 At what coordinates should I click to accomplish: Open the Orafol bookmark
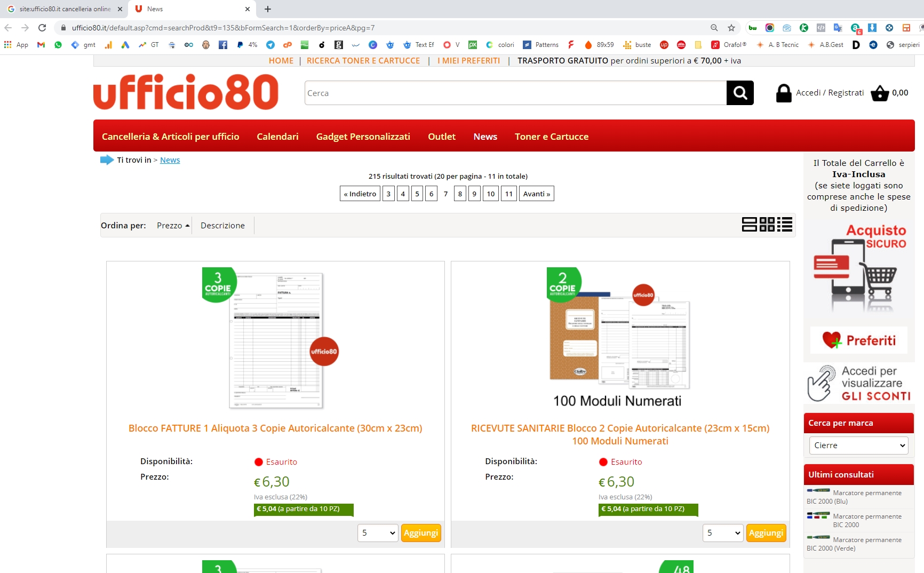729,45
